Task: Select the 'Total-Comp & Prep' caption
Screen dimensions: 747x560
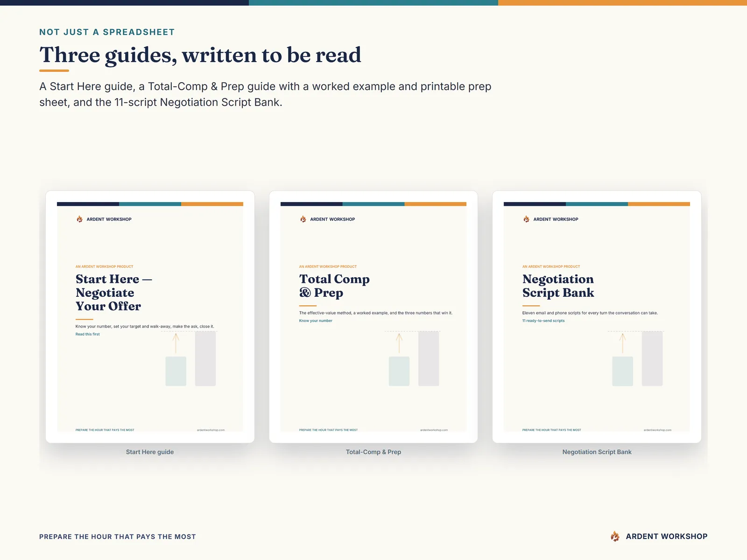Action: (x=373, y=452)
